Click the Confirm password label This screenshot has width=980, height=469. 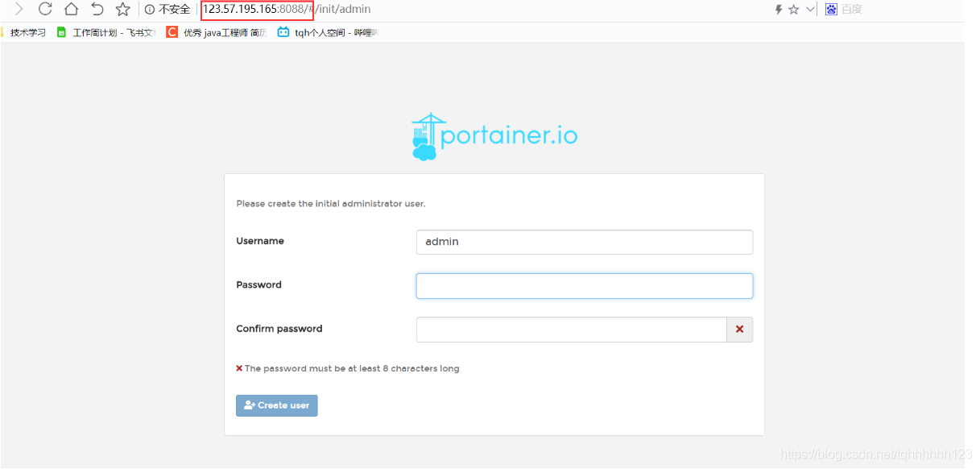(x=279, y=329)
